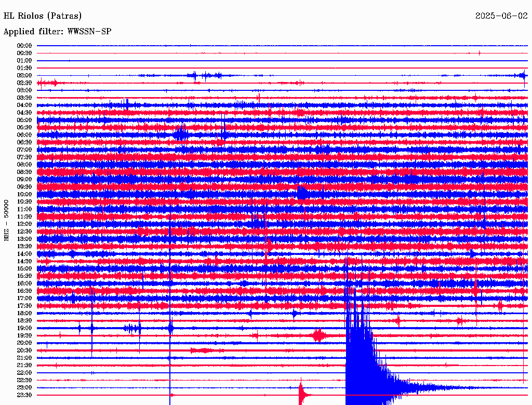Click the 07:30 time label
The width and height of the screenshot is (532, 405).
click(24, 157)
